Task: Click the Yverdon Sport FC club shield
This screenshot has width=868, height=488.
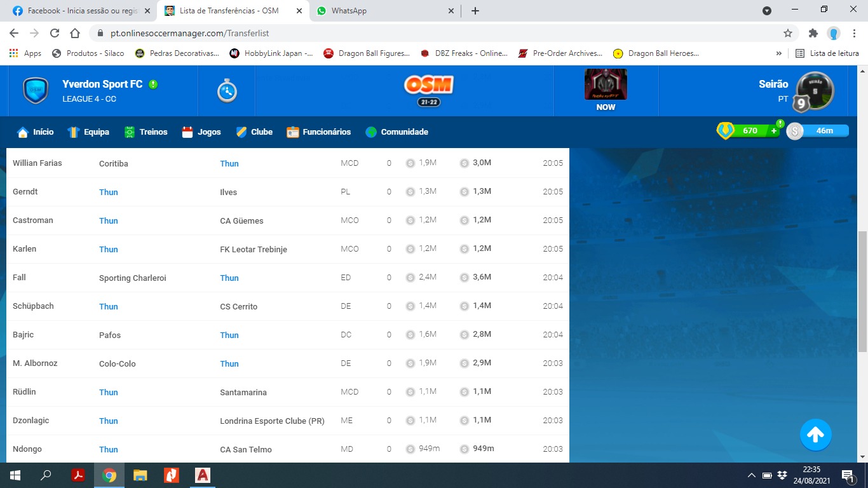Action: tap(36, 91)
